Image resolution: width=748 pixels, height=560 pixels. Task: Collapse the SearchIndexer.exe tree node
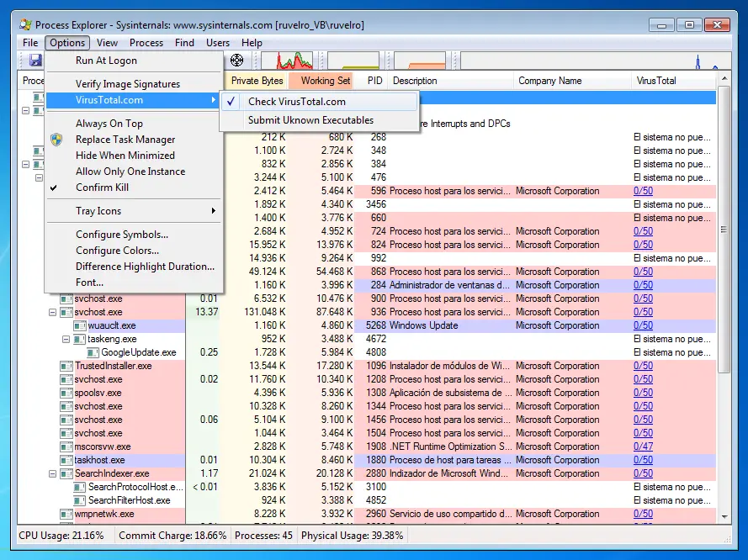click(52, 474)
